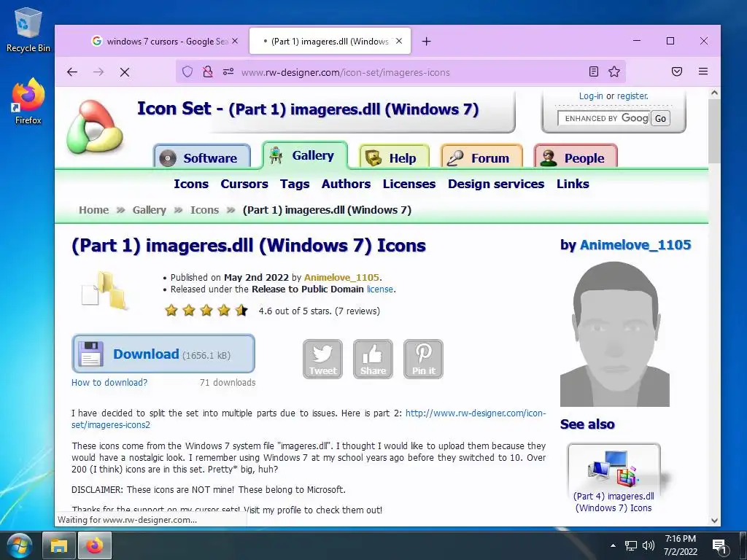Click the address bar URL
Viewport: 747px width, 560px height.
[345, 72]
